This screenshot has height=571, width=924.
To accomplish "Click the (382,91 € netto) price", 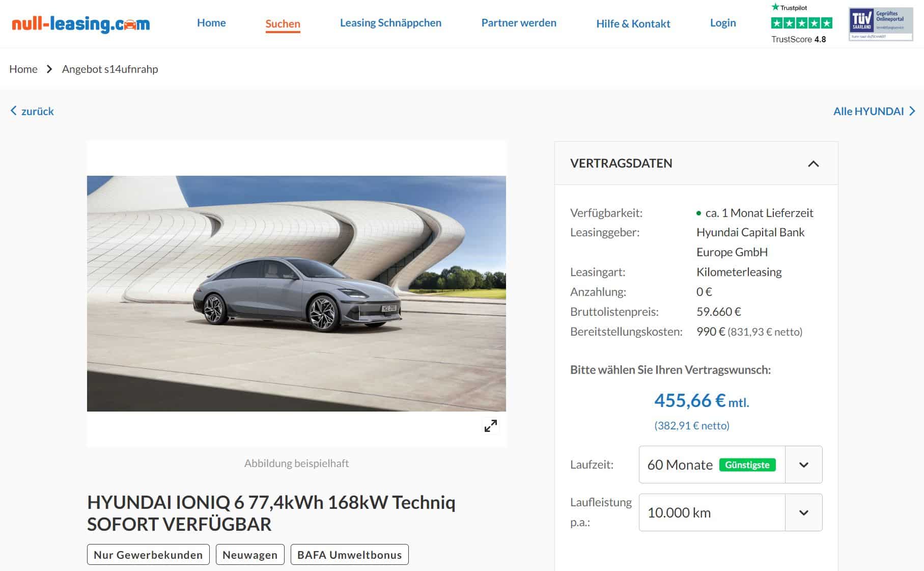I will coord(692,425).
